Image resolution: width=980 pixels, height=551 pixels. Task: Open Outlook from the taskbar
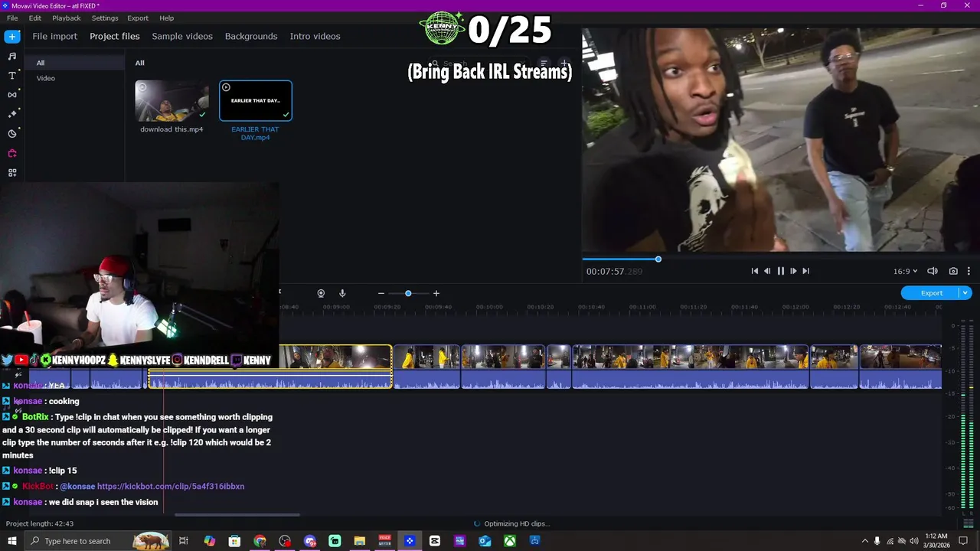coord(485,541)
